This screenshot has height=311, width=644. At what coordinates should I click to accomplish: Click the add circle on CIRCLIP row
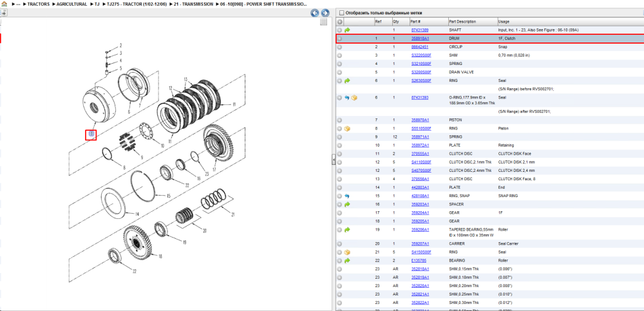click(339, 47)
